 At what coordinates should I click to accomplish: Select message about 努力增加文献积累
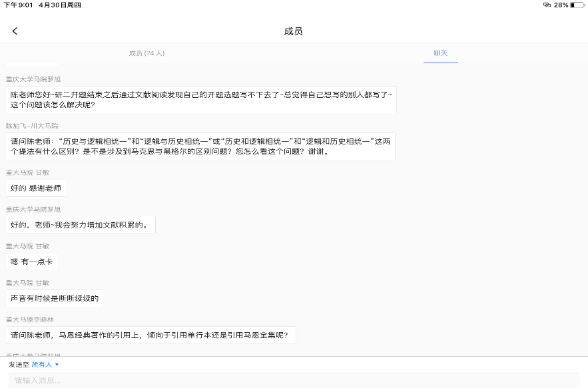tap(80, 225)
